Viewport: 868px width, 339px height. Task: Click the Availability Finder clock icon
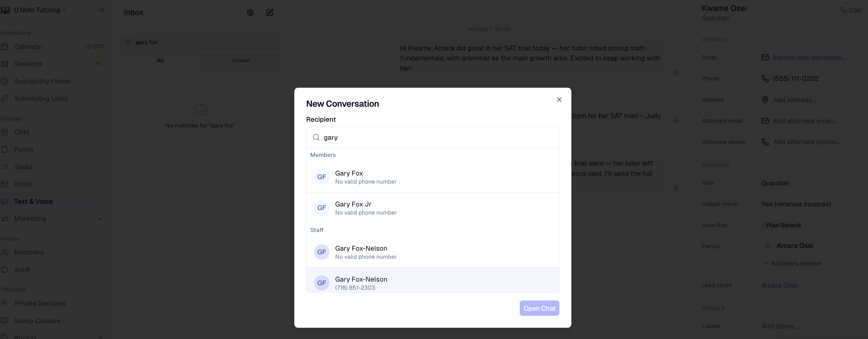(5, 81)
